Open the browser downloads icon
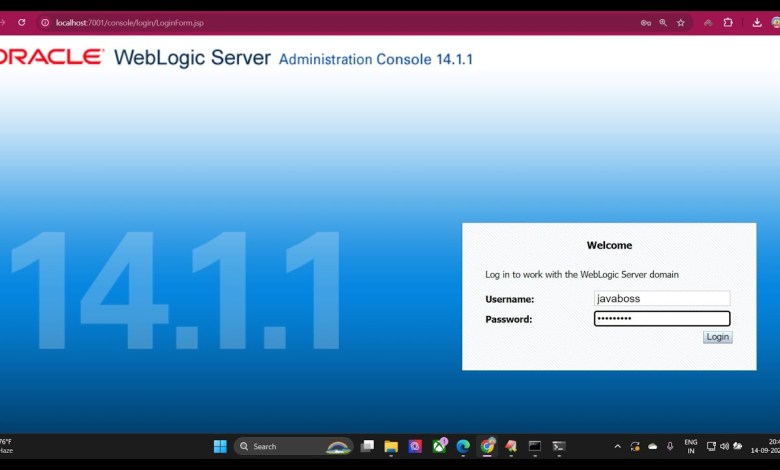 click(757, 22)
